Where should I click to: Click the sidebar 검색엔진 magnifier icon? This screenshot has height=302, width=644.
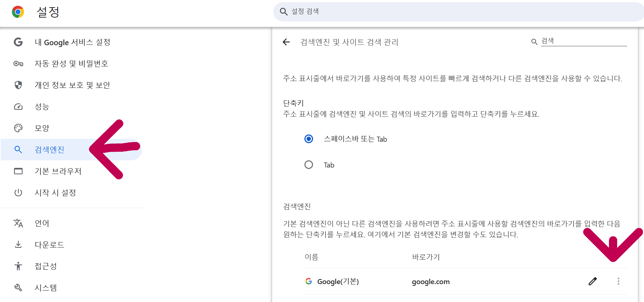tap(18, 150)
